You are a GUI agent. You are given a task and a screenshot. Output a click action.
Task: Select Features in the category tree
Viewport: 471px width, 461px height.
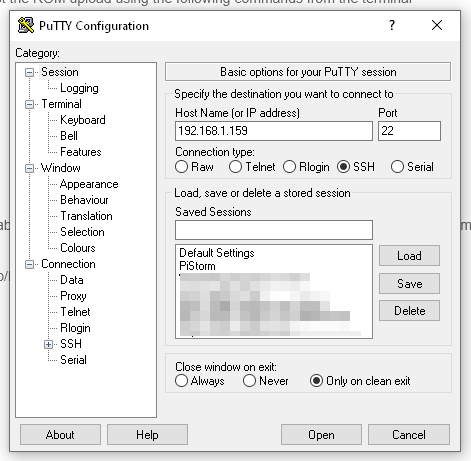point(81,152)
